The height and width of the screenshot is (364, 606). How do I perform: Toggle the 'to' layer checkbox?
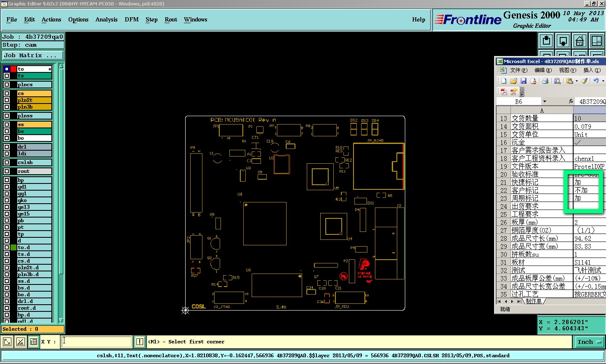click(7, 69)
